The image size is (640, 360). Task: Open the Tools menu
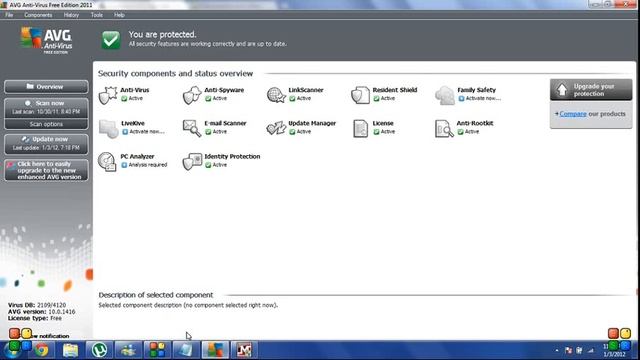coord(97,15)
